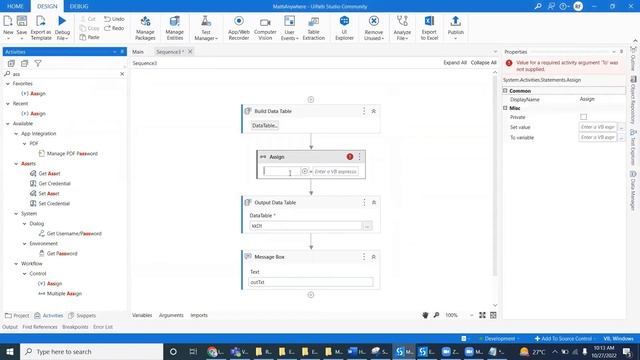Export to Excel
The image size is (640, 360).
[429, 27]
